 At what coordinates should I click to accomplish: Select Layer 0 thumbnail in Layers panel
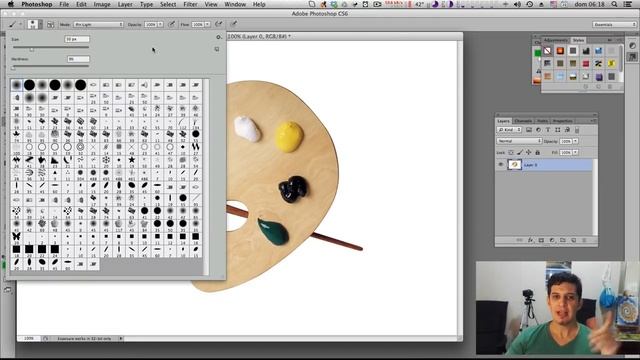pyautogui.click(x=514, y=165)
